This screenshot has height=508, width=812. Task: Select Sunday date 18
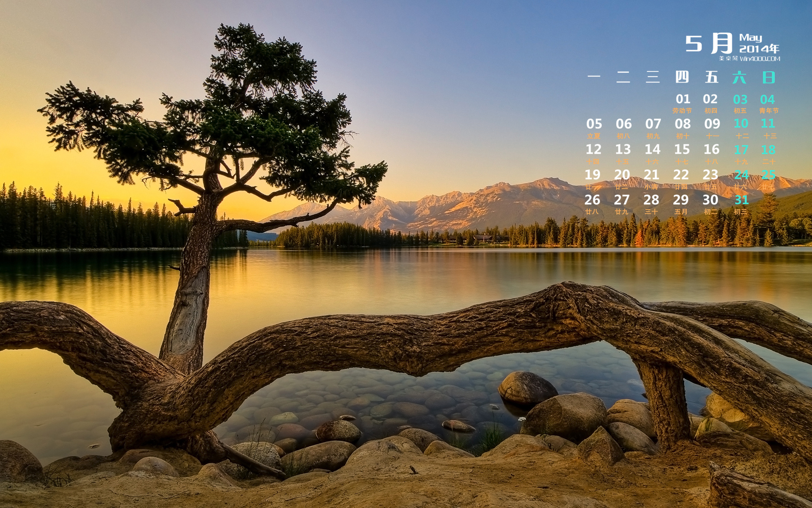tap(768, 154)
